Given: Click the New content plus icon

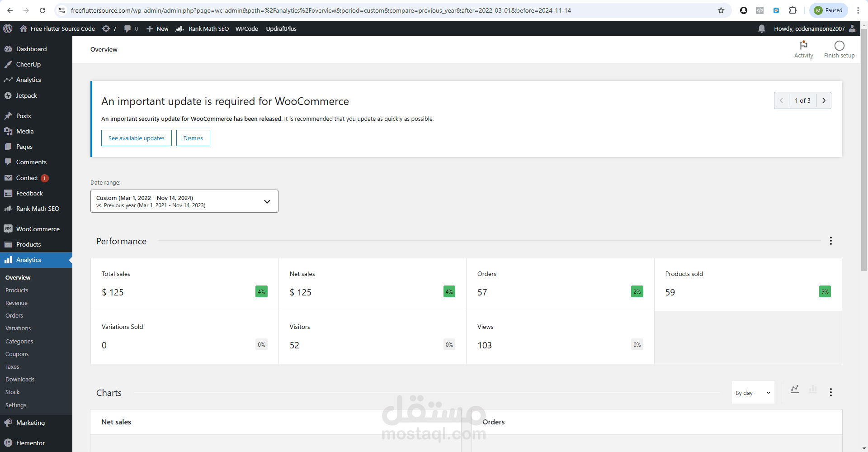Looking at the screenshot, I should pos(150,29).
